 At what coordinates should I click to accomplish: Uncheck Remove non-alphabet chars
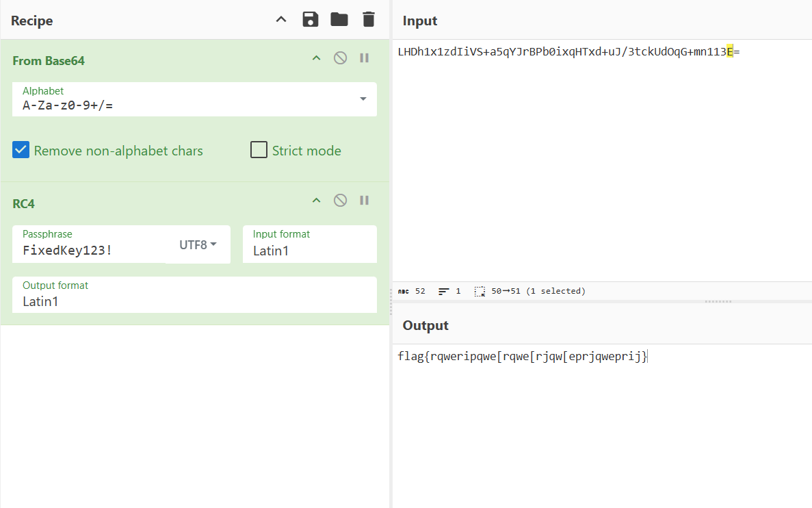pyautogui.click(x=21, y=151)
